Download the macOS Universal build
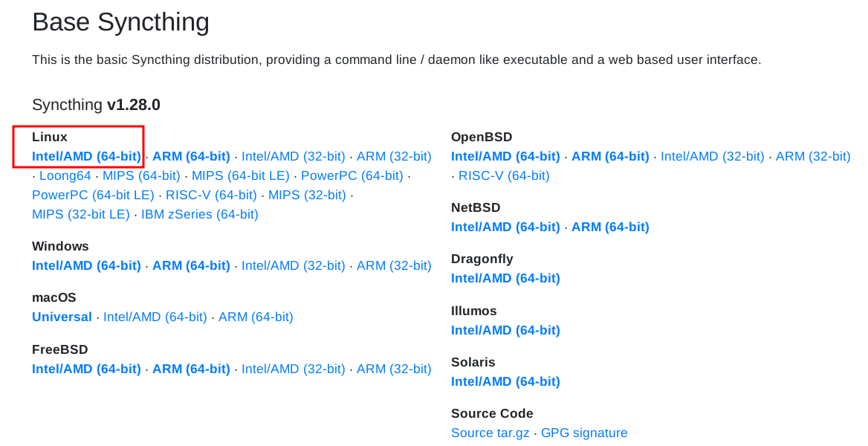868x446 pixels. tap(62, 317)
